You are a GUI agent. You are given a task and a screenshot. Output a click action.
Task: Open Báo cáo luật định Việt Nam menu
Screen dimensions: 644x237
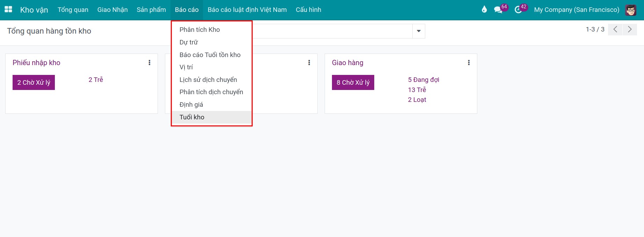click(247, 10)
